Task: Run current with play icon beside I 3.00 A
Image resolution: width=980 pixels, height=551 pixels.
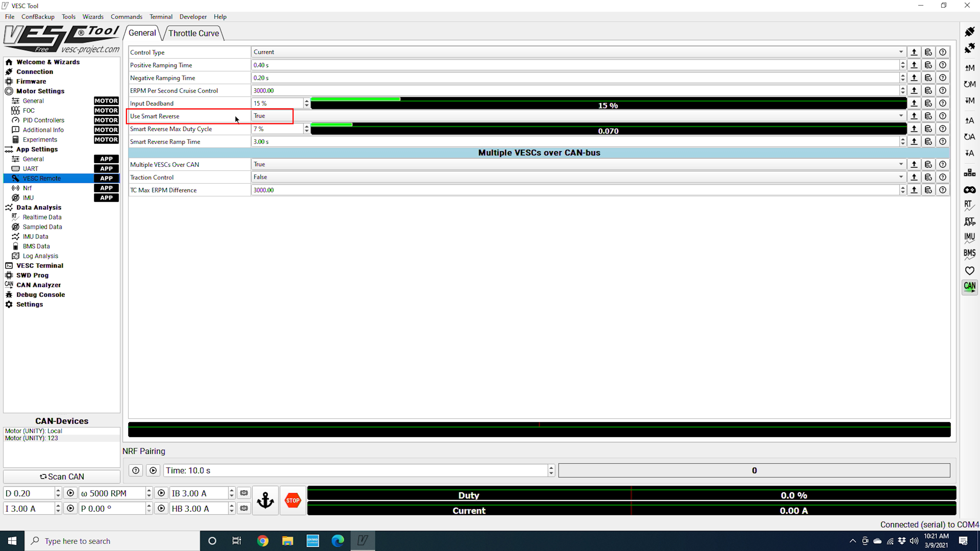Action: click(x=70, y=508)
